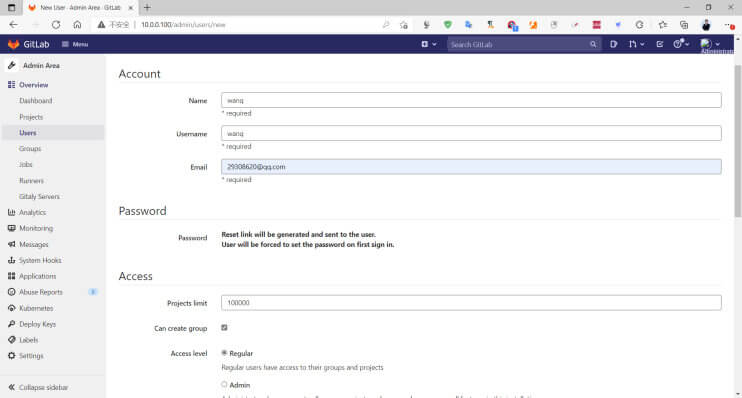Open the hamburger Menu in GitLab header
The width and height of the screenshot is (742, 398).
click(75, 44)
